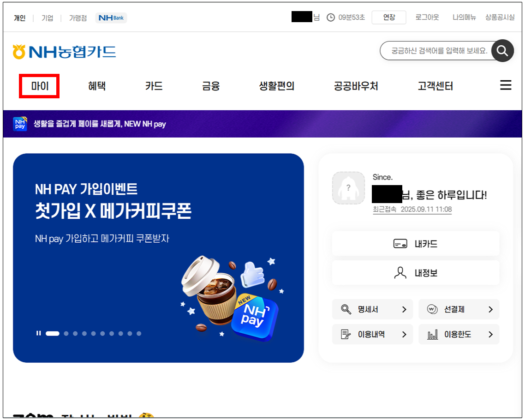Click 연장 to extend session

pos(389,18)
